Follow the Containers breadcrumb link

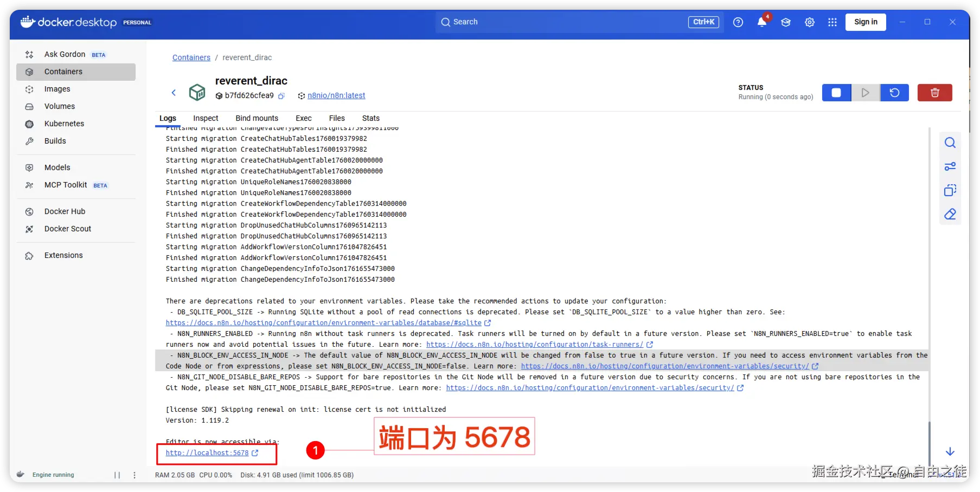pyautogui.click(x=191, y=57)
